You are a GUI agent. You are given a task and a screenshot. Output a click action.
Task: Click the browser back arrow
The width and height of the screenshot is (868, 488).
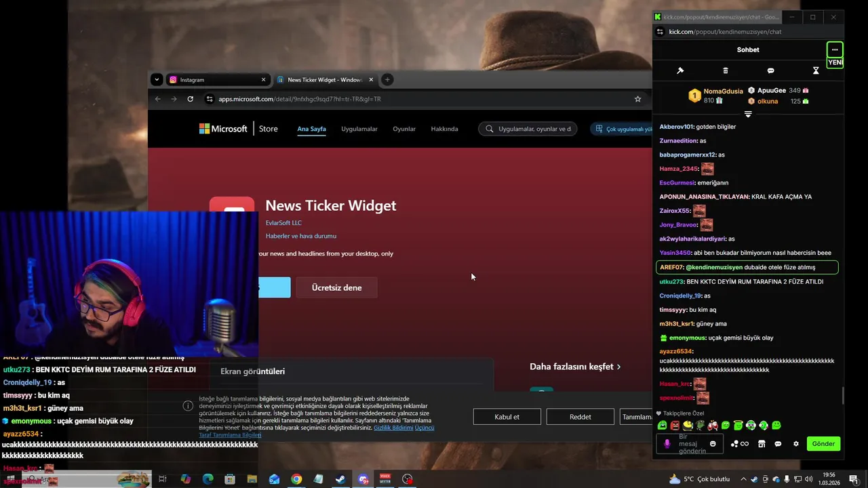click(x=158, y=99)
